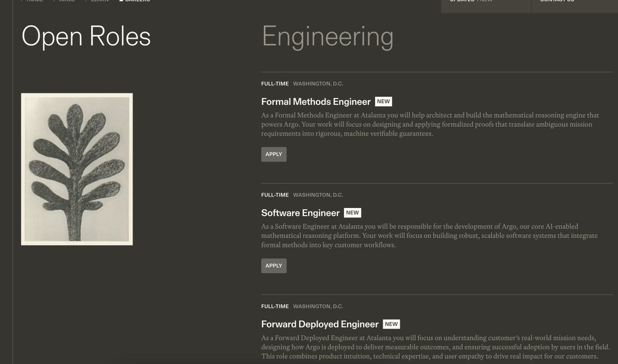This screenshot has width=618, height=364.
Task: Click WASHINGTON, D.C. above Forward Deployed Engineer
Action: [x=318, y=306]
